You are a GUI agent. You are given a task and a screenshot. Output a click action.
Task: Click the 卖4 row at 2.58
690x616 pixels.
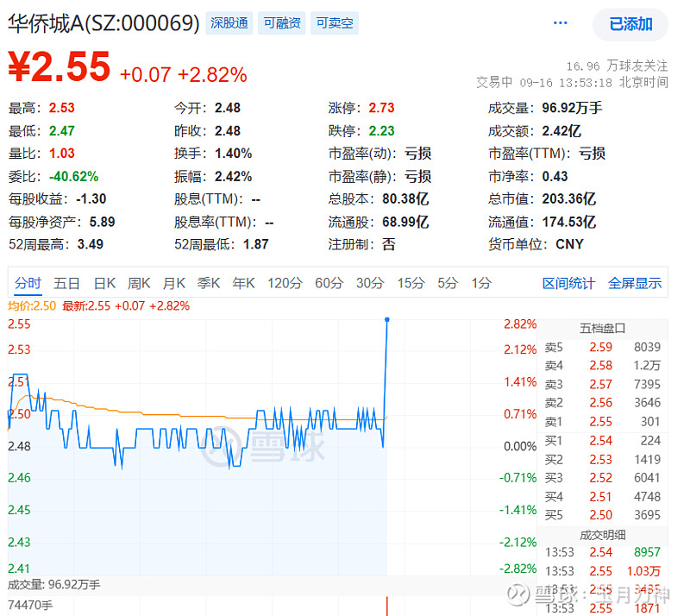click(x=602, y=366)
